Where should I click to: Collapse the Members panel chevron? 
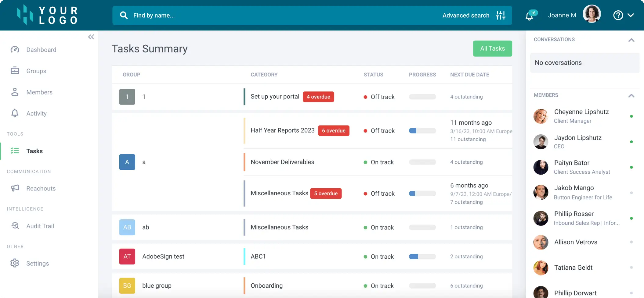pyautogui.click(x=631, y=96)
